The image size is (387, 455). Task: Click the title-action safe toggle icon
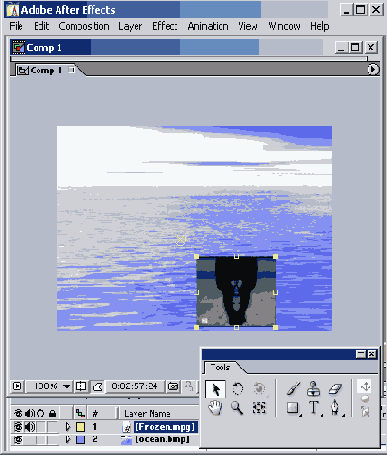pyautogui.click(x=81, y=386)
